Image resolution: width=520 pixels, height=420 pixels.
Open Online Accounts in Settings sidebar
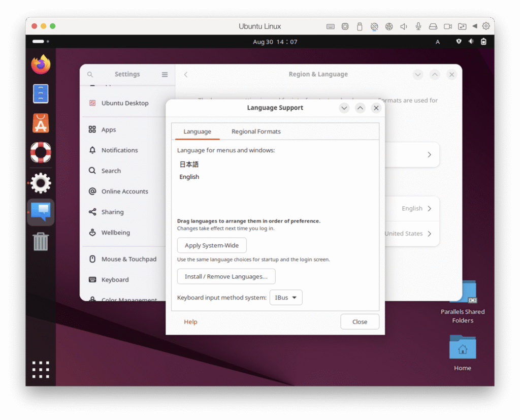[125, 191]
